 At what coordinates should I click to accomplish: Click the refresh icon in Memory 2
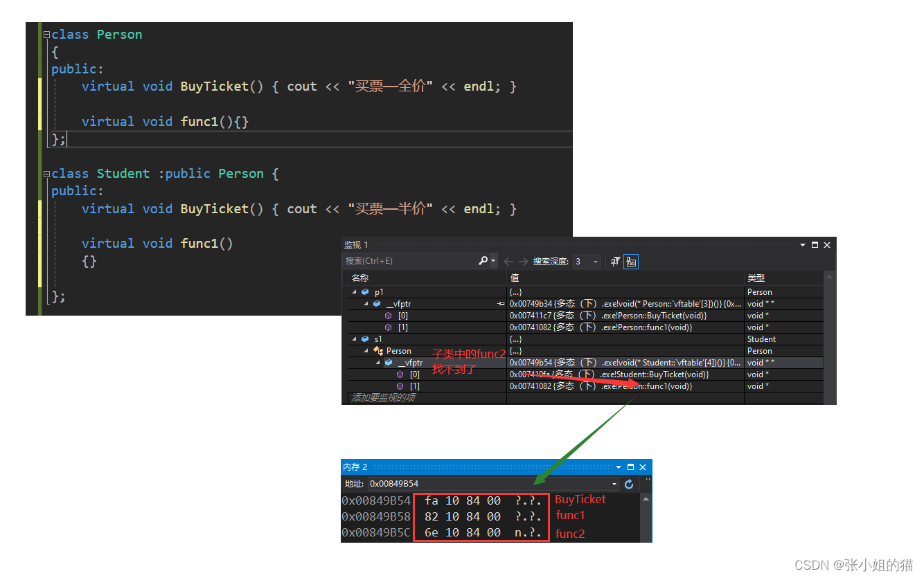pyautogui.click(x=629, y=484)
